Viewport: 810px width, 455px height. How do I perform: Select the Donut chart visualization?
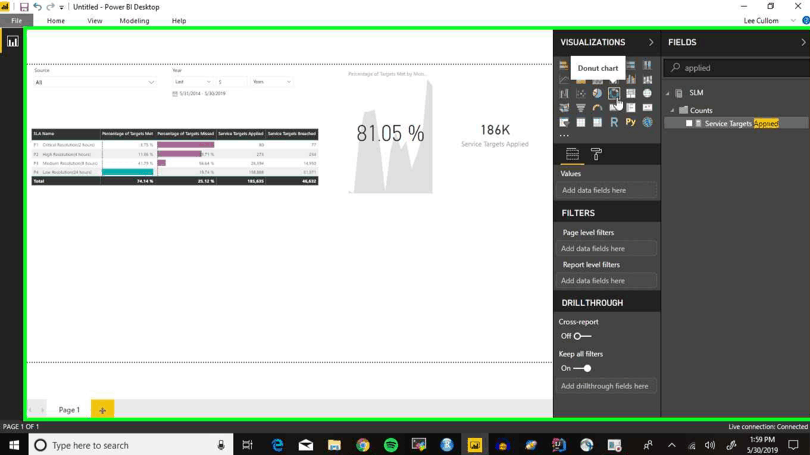[614, 93]
